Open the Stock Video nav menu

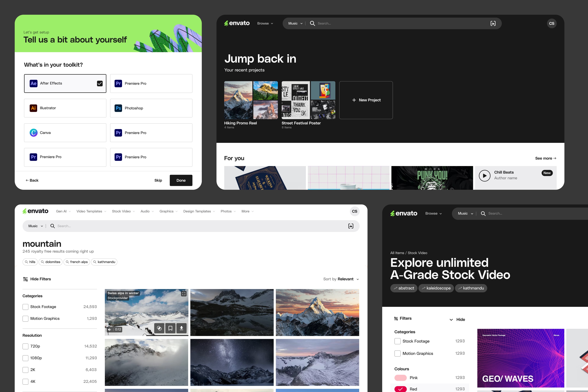point(123,211)
